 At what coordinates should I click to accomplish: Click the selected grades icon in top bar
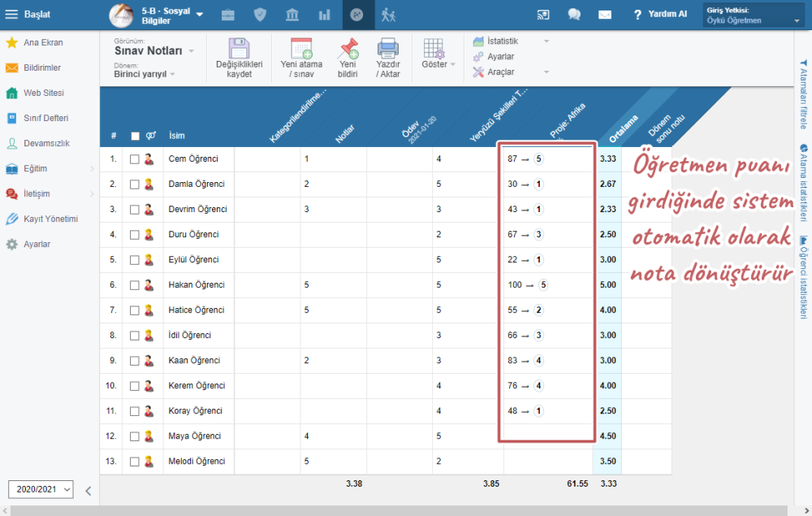click(x=356, y=15)
